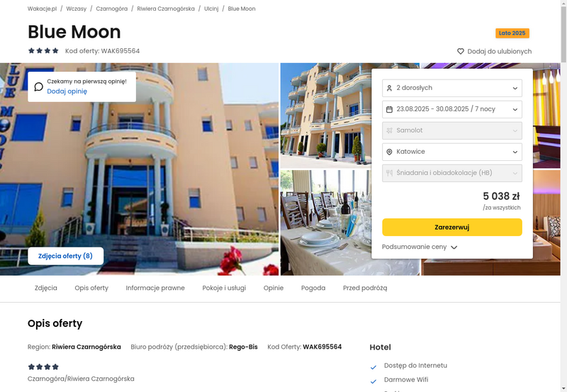Click the Riwiera Czarnogórska breadcrumb link

(x=166, y=9)
